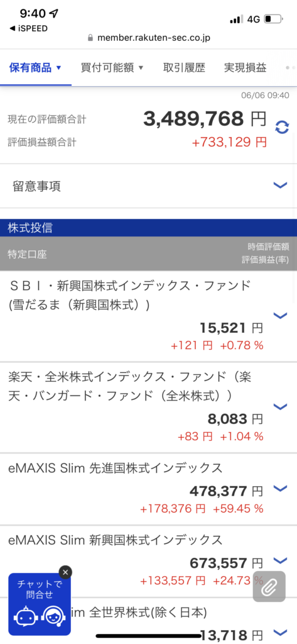Close the chat inquiry popup
The image size is (297, 644).
(x=65, y=572)
